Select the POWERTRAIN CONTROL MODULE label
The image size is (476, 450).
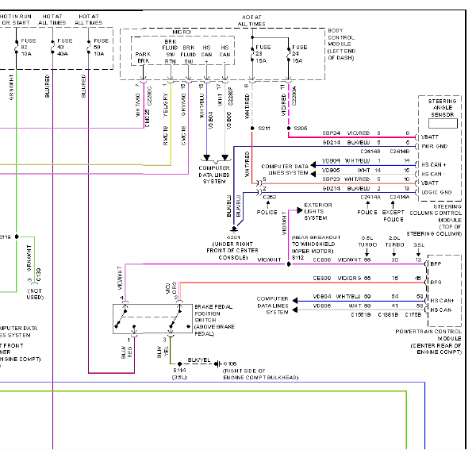(x=428, y=335)
